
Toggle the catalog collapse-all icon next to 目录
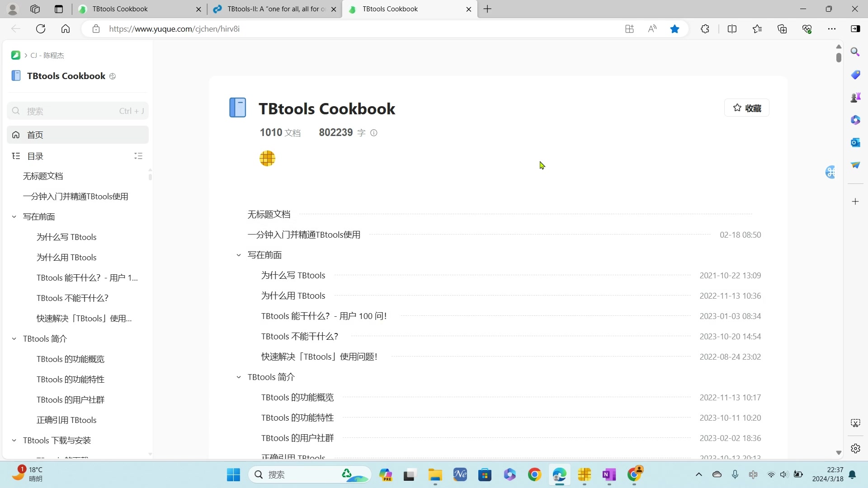tap(138, 156)
